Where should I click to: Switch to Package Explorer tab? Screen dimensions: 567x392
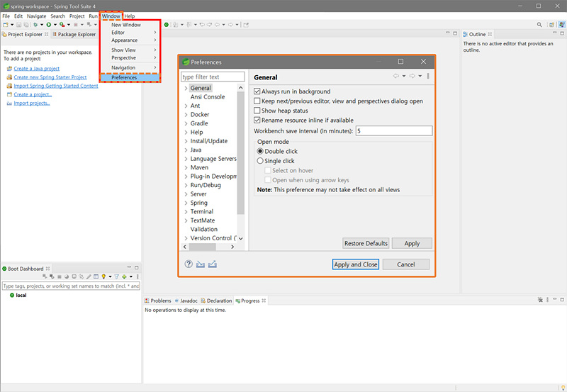point(74,34)
